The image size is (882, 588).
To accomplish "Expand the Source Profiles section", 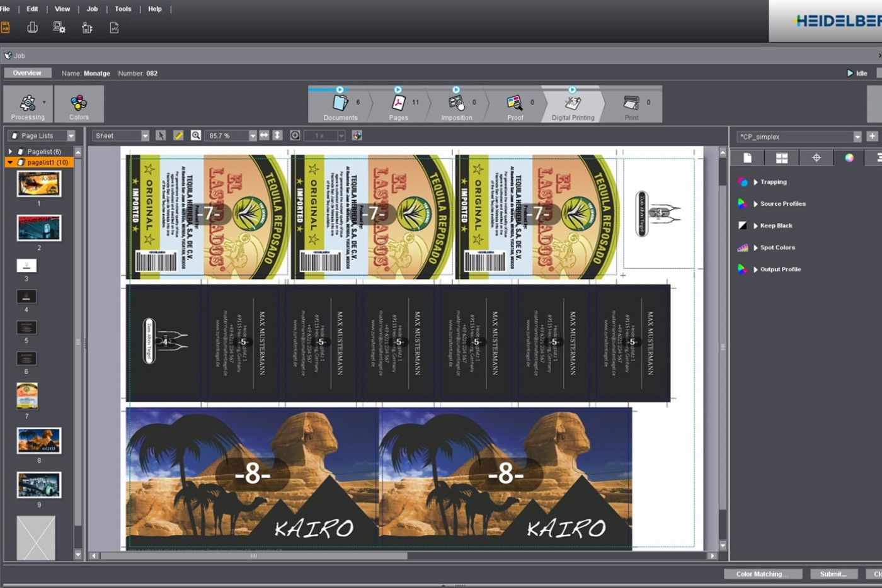I will pos(755,204).
